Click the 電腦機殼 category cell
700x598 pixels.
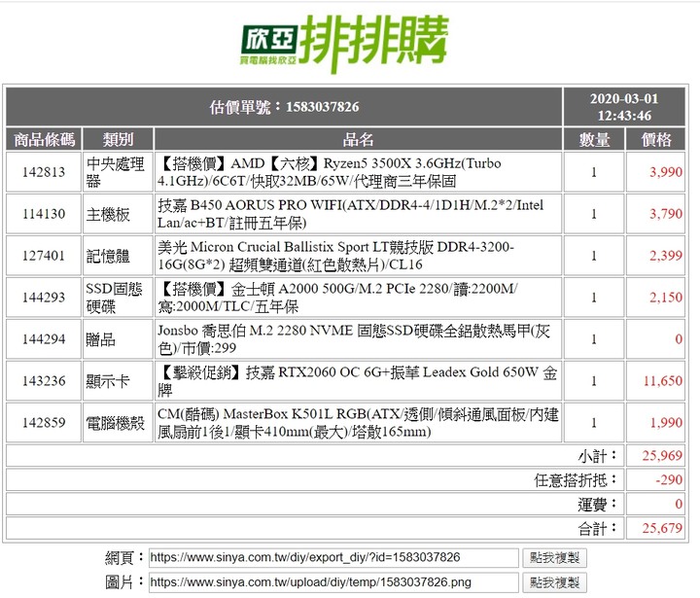tap(118, 422)
